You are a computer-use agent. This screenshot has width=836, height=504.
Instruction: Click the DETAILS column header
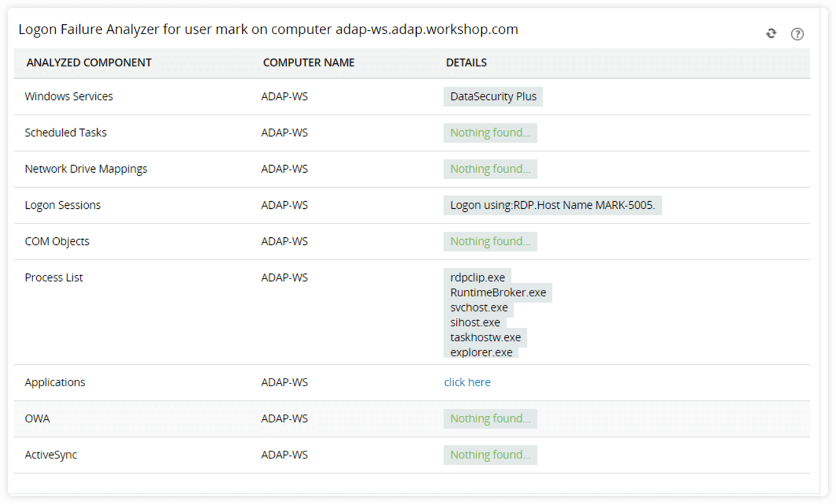[x=466, y=62]
